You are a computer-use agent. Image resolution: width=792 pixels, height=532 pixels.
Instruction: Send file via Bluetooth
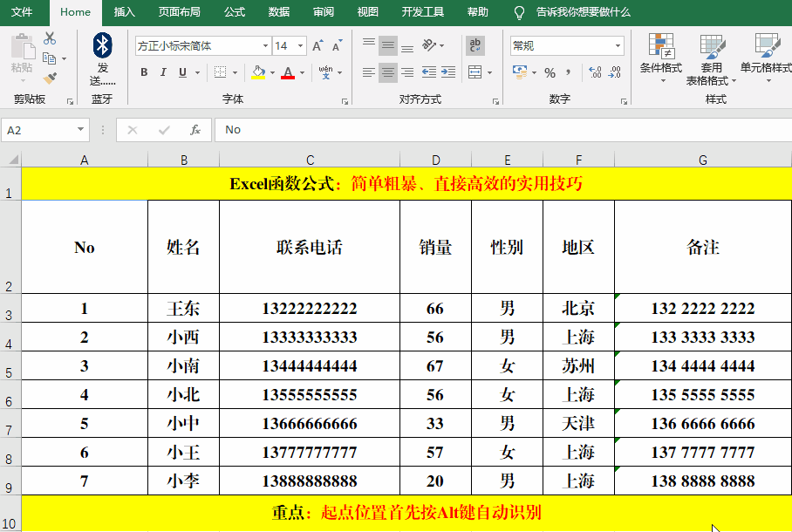(103, 58)
